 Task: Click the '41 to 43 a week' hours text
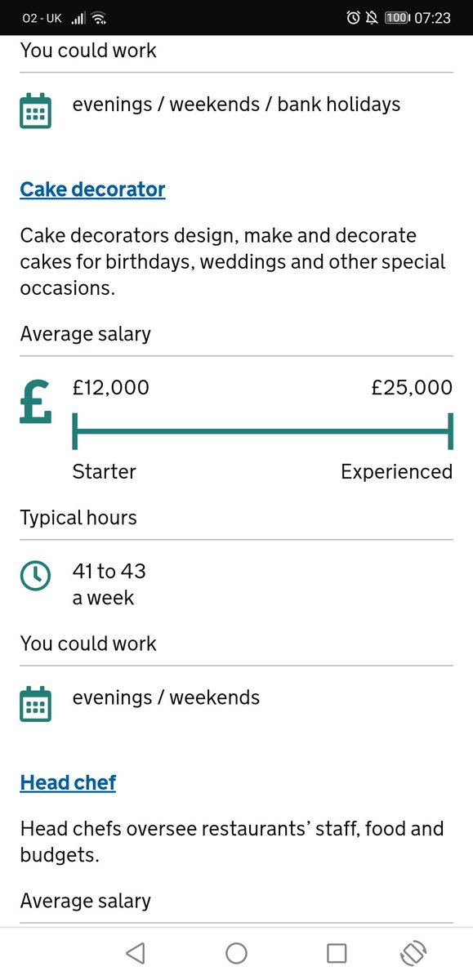109,584
